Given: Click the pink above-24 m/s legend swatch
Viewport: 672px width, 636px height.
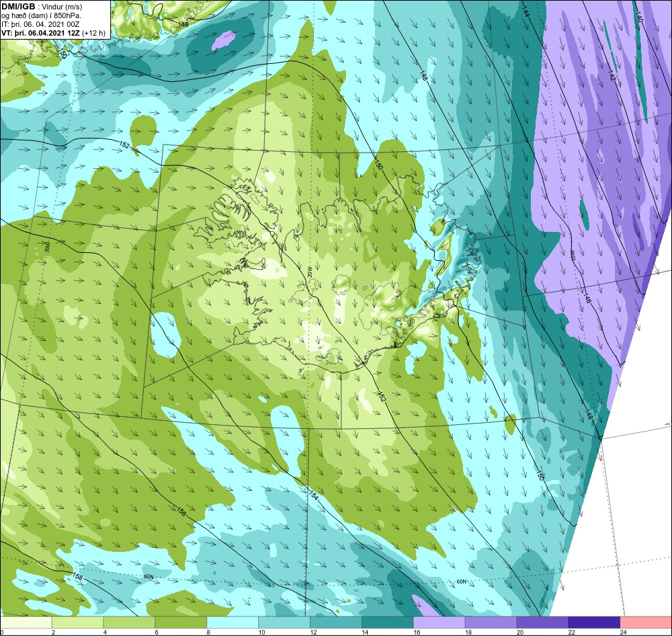Looking at the screenshot, I should [646, 623].
